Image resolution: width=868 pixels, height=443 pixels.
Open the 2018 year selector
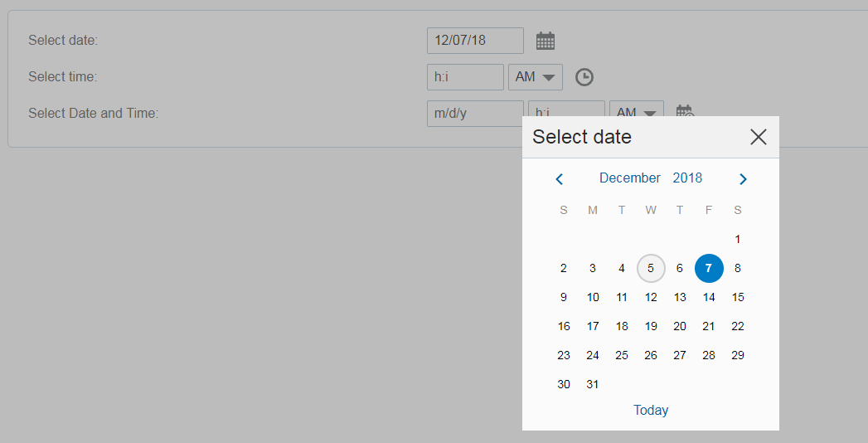pos(687,178)
